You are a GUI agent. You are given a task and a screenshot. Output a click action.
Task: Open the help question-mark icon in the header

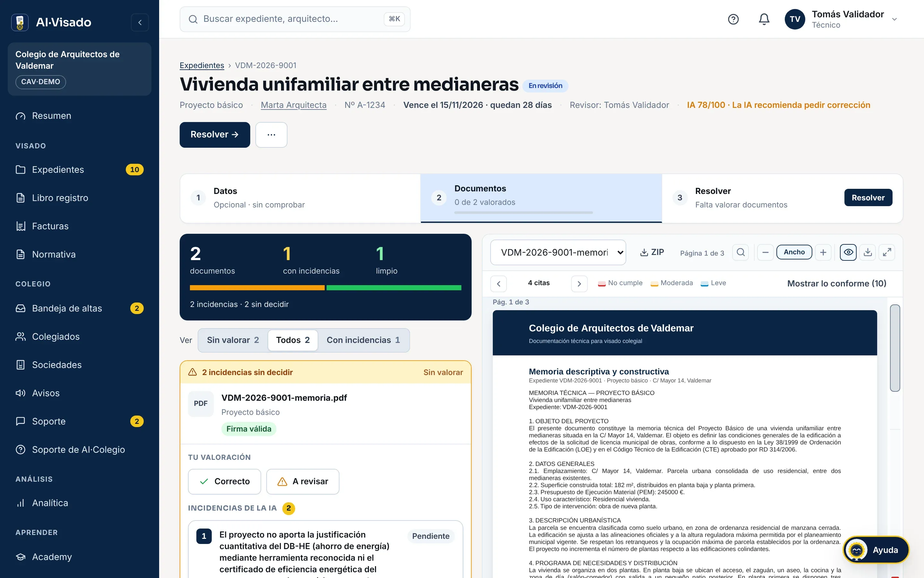tap(733, 19)
